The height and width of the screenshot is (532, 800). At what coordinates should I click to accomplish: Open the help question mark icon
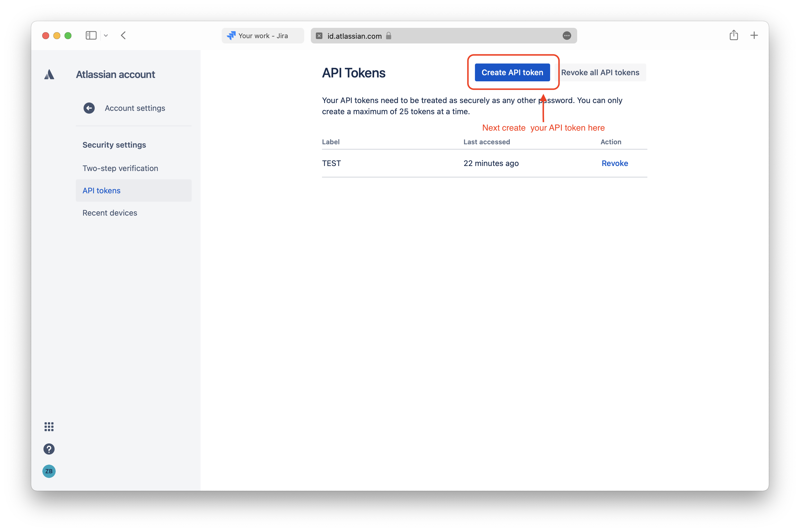49,449
